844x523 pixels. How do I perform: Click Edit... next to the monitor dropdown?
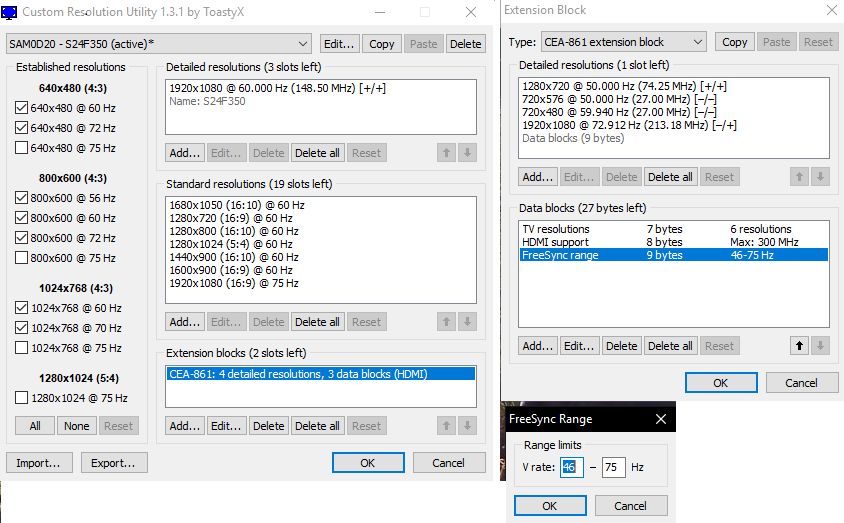[339, 44]
